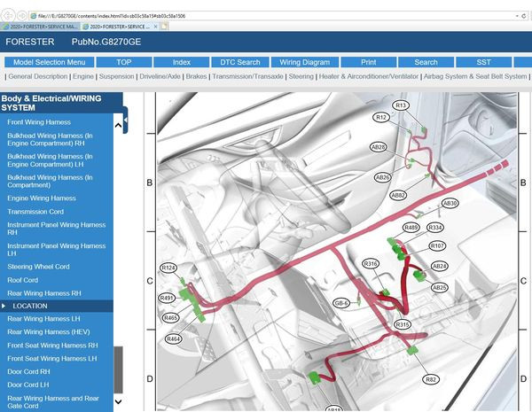Click the Model Selection Menu button
Screen dimensions: 532x412
49,62
